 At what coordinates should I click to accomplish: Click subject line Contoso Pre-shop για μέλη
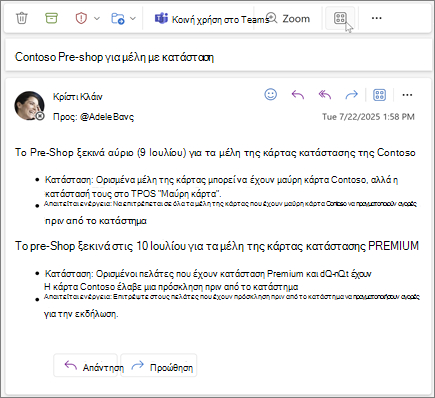(x=114, y=57)
